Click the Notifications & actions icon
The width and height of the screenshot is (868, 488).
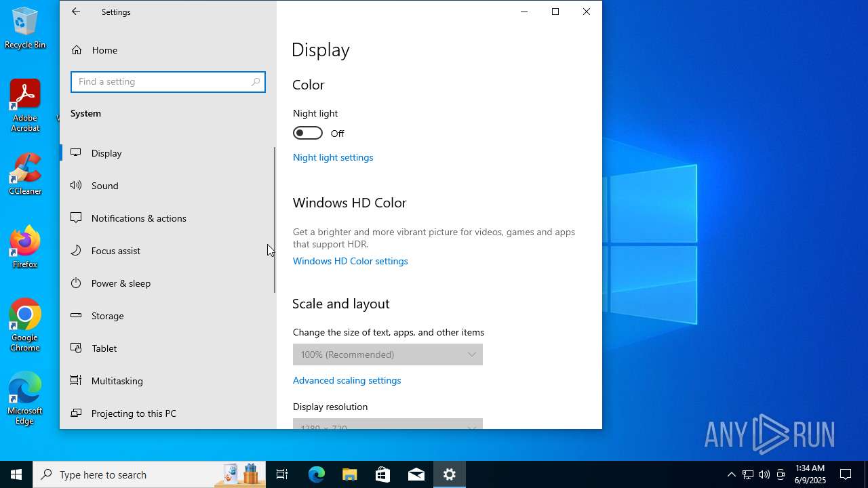[x=77, y=218]
